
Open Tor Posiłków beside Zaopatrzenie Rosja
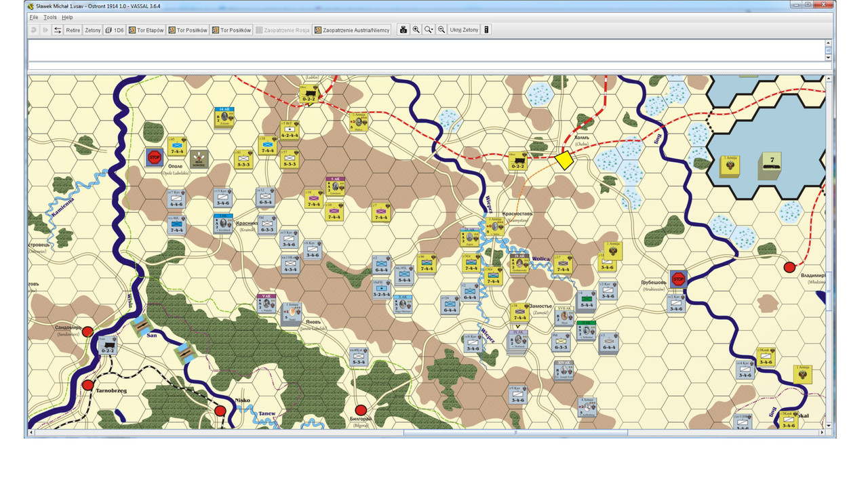(x=231, y=30)
